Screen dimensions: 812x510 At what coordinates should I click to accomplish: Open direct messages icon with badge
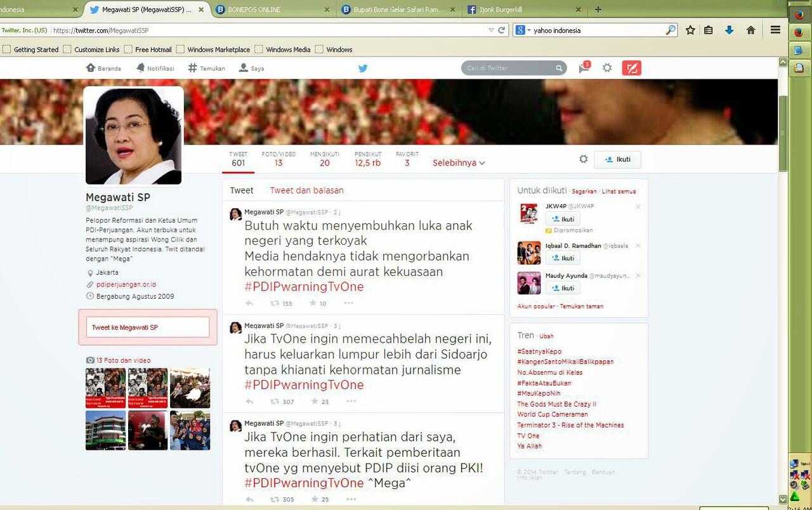tap(584, 68)
